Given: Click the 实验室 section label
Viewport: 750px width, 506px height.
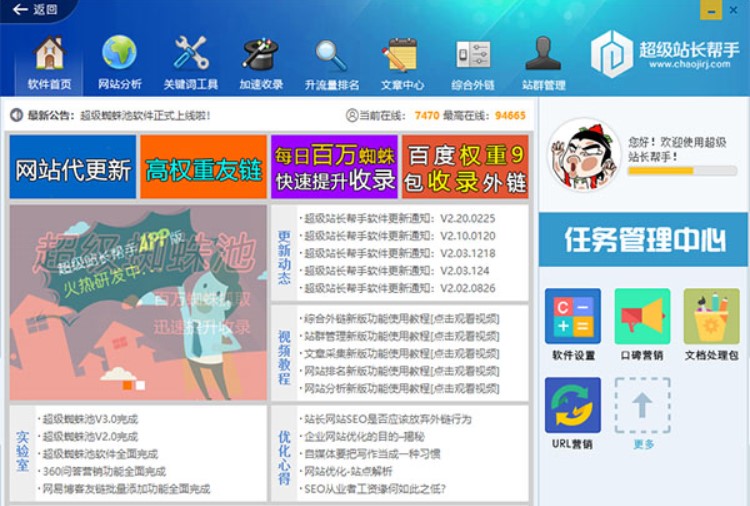Looking at the screenshot, I should click(x=22, y=451).
